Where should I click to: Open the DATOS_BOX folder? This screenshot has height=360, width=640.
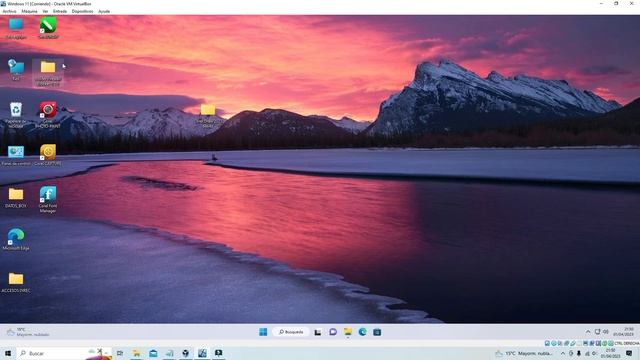(16, 198)
